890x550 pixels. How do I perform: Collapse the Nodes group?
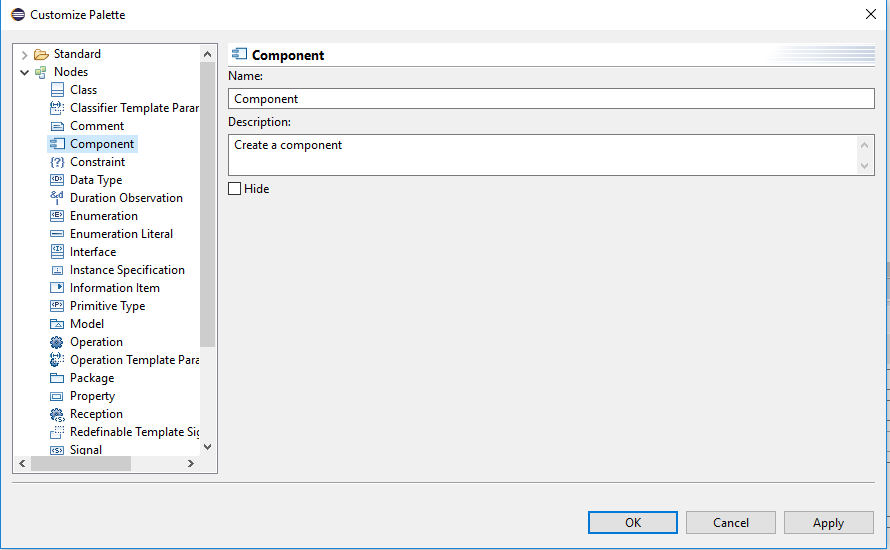click(x=24, y=72)
